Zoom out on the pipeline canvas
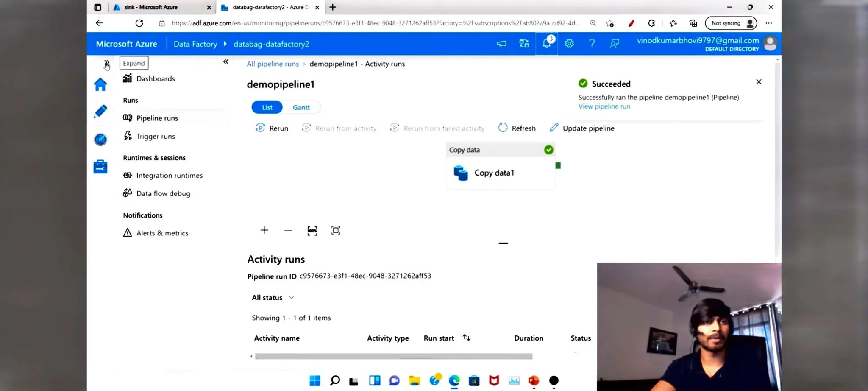This screenshot has height=391, width=868. point(288,230)
